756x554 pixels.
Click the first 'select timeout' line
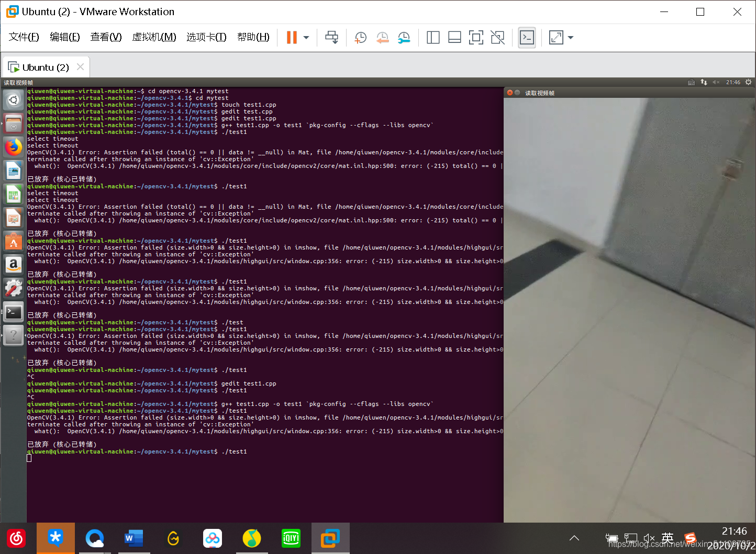point(53,139)
